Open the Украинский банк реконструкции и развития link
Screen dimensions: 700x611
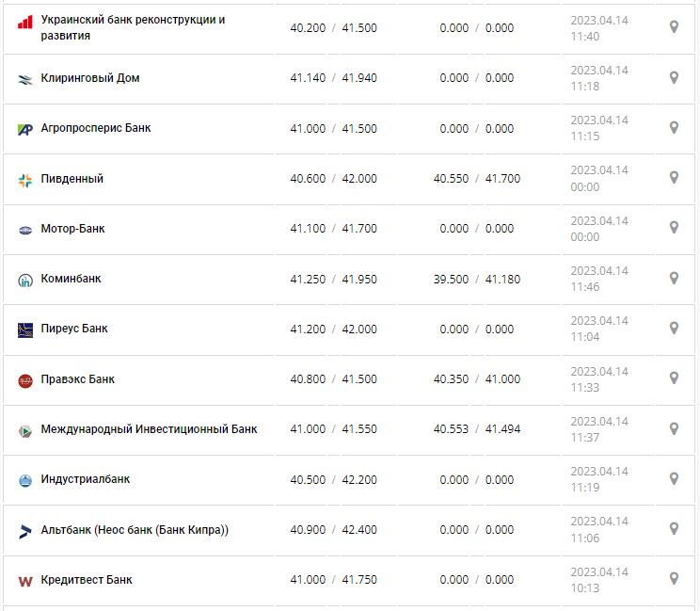133,27
